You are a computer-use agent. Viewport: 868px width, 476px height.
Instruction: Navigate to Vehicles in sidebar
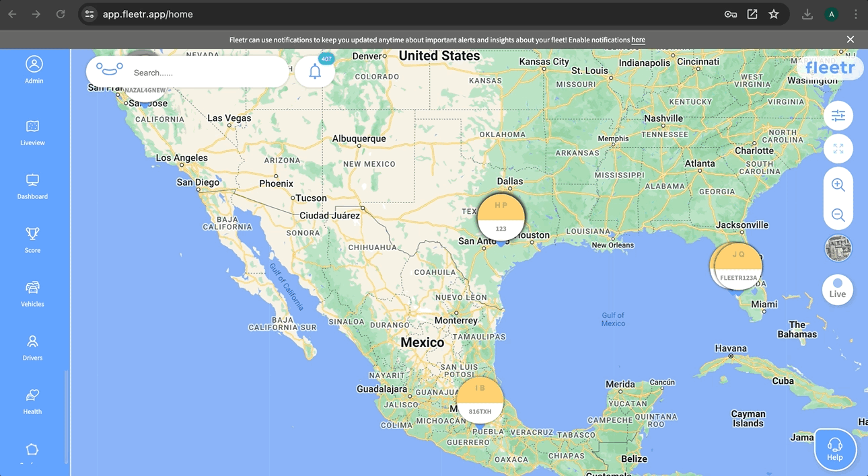pyautogui.click(x=32, y=294)
